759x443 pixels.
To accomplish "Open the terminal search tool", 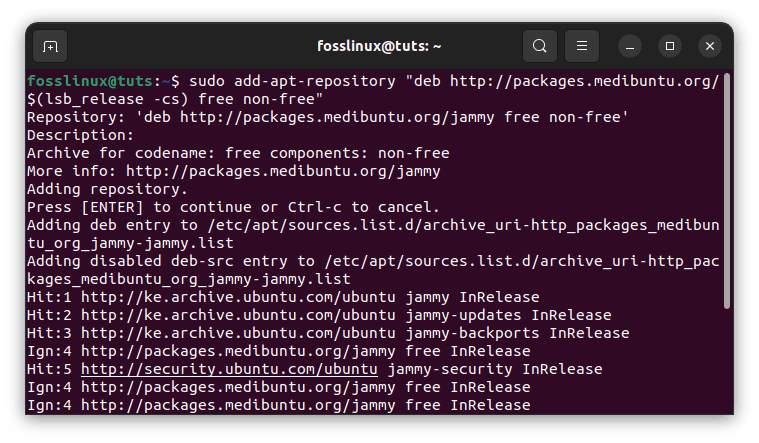I will point(540,46).
